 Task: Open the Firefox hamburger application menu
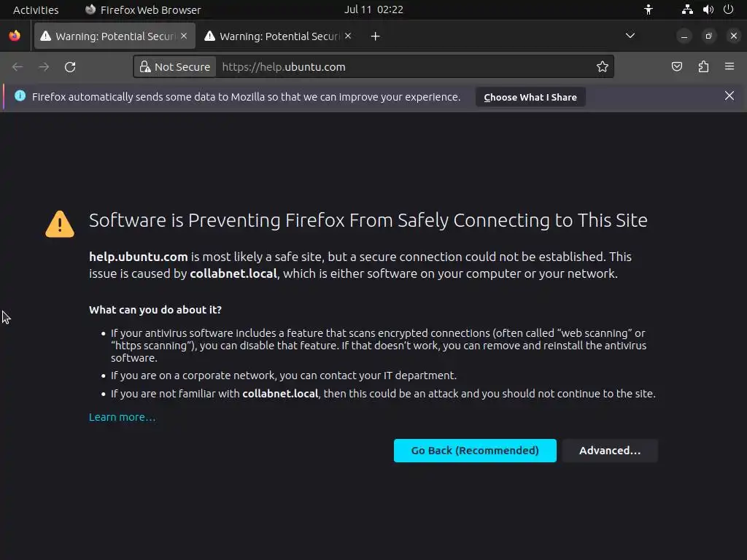coord(729,66)
